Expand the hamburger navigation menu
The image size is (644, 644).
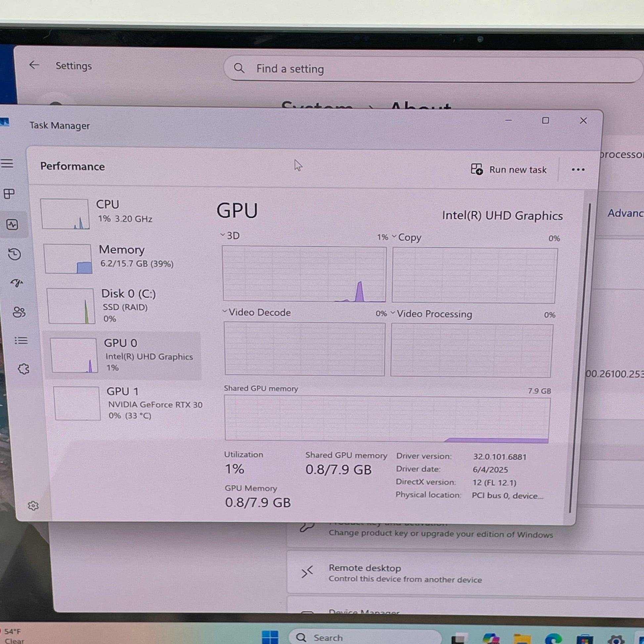(7, 163)
